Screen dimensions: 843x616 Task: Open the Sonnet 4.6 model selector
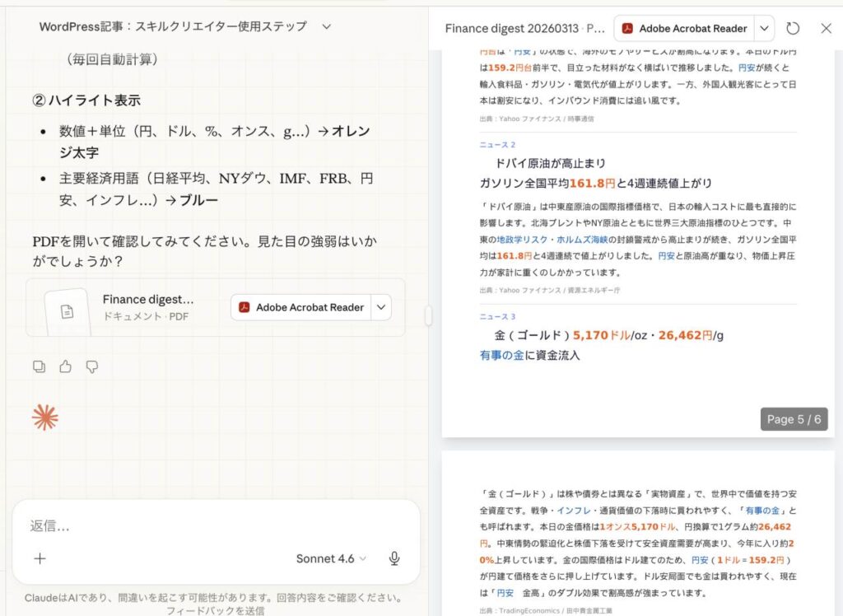click(x=331, y=558)
